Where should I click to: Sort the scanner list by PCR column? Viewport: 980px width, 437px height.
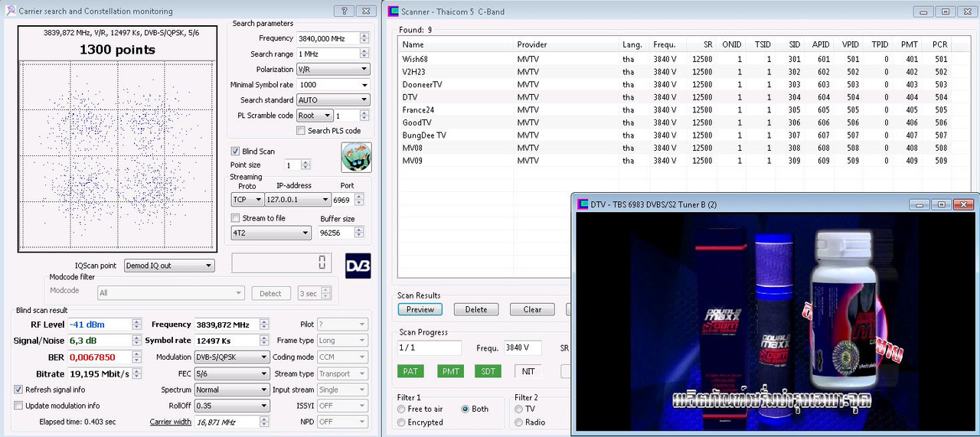point(936,44)
